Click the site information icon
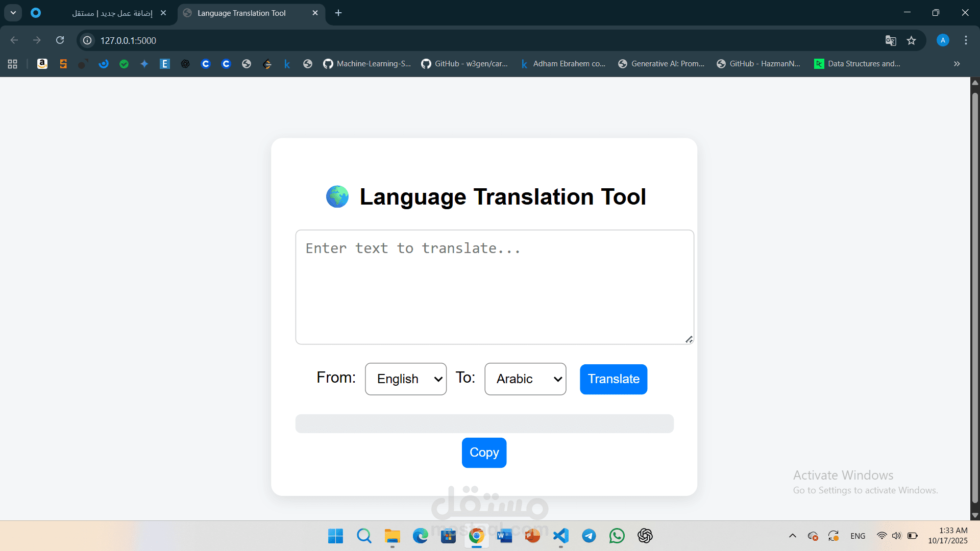This screenshot has width=980, height=551. (x=88, y=40)
